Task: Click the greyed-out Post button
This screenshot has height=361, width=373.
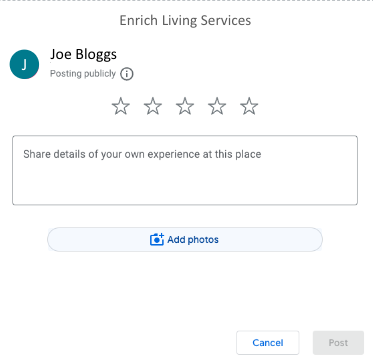Action: click(x=338, y=343)
